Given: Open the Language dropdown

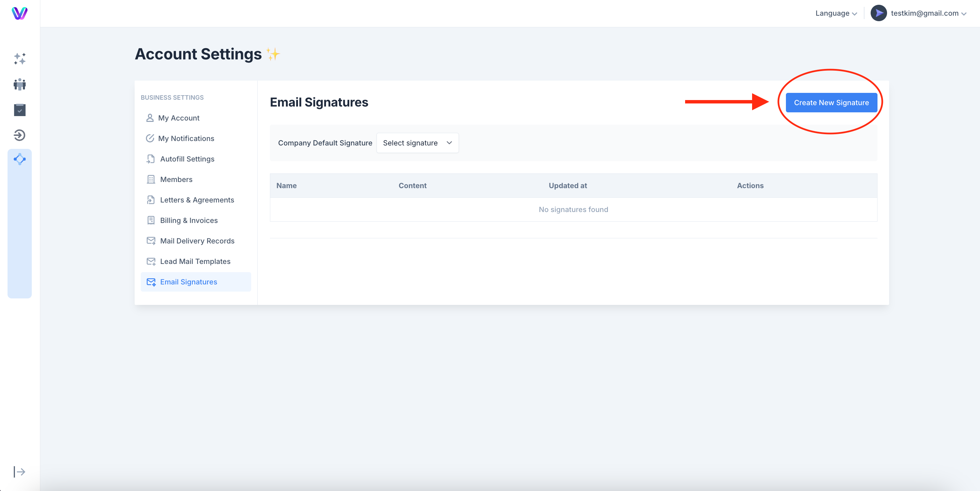Looking at the screenshot, I should [x=836, y=13].
